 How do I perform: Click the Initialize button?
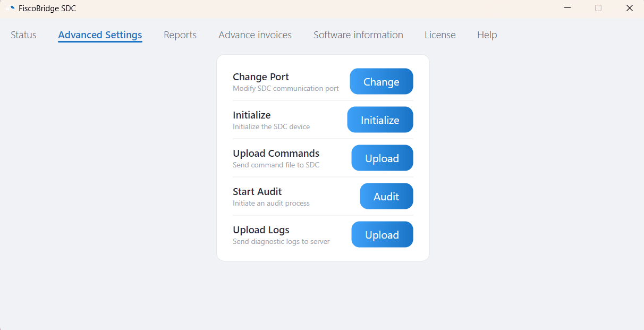[380, 120]
